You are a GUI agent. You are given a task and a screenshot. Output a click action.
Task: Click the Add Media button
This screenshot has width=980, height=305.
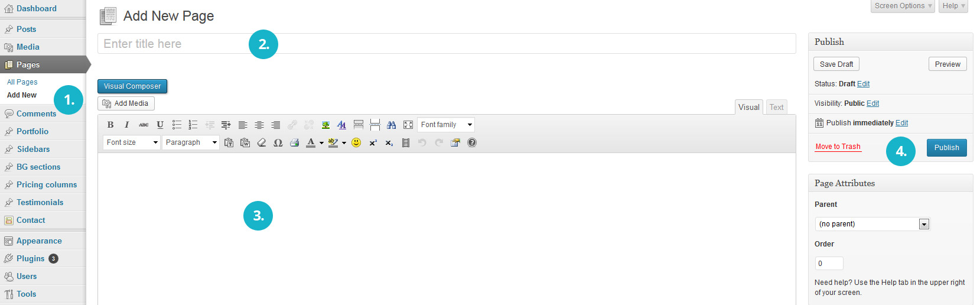(x=126, y=103)
